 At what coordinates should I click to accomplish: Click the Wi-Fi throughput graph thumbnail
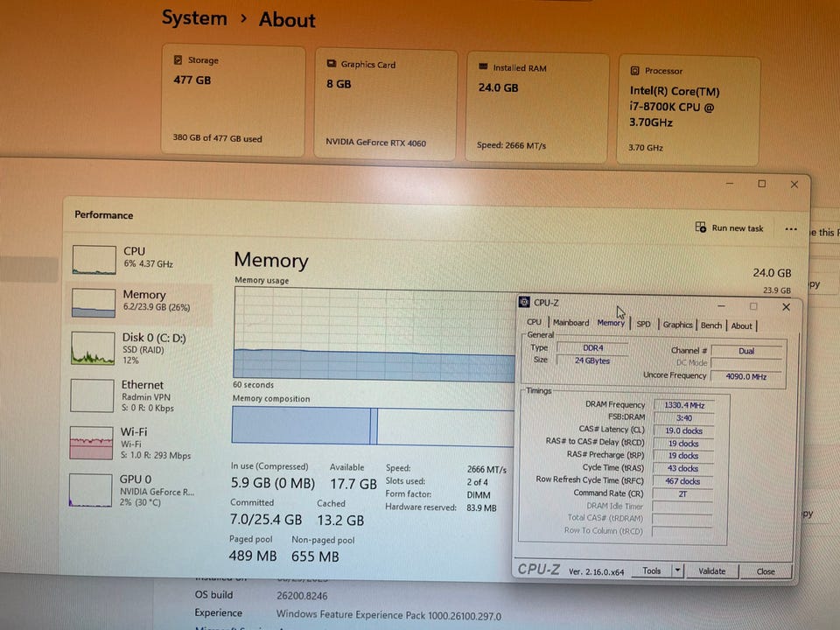coord(91,443)
